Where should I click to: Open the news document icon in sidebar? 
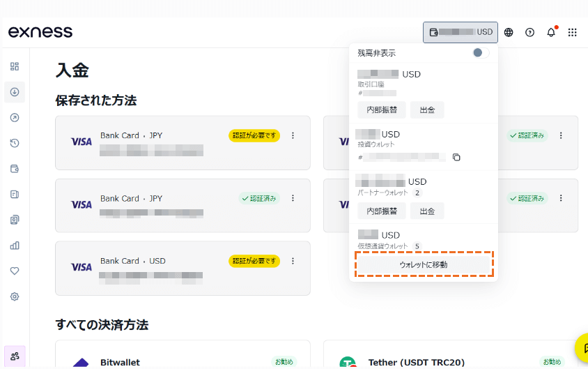click(x=15, y=194)
